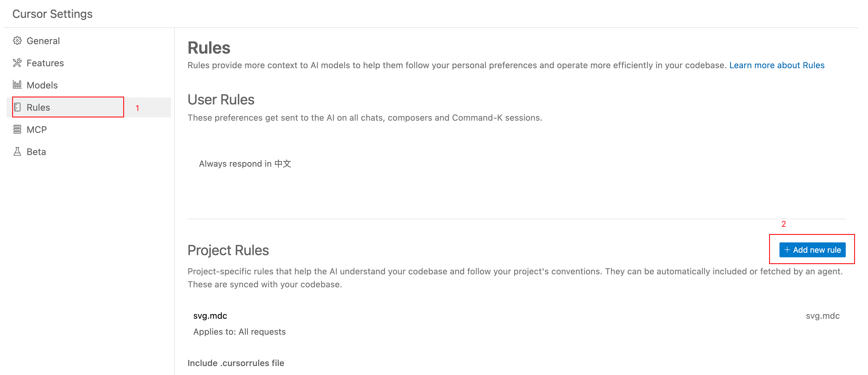Viewport: 868px width, 375px height.
Task: Click the notebook icon beside Rules
Action: coord(17,107)
